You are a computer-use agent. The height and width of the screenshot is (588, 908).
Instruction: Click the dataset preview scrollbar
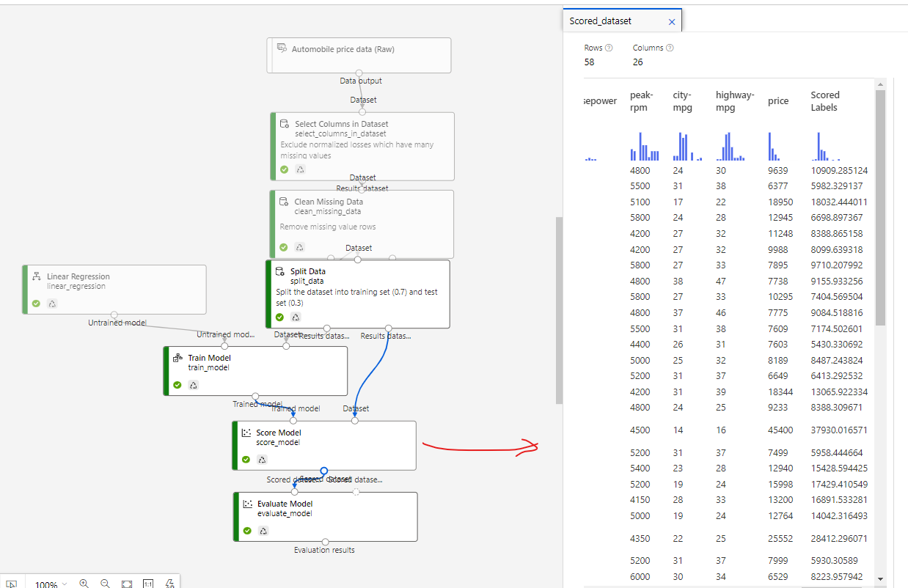point(881,205)
